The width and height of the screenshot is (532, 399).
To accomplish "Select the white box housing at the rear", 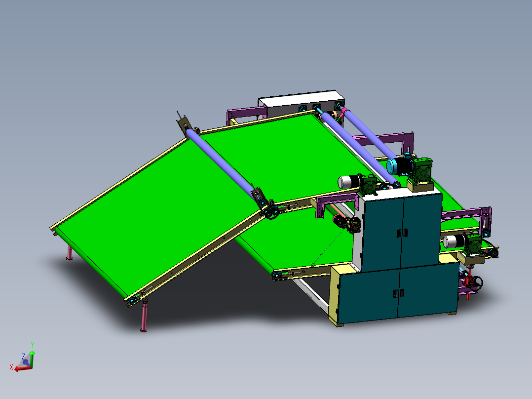I will pos(301,103).
